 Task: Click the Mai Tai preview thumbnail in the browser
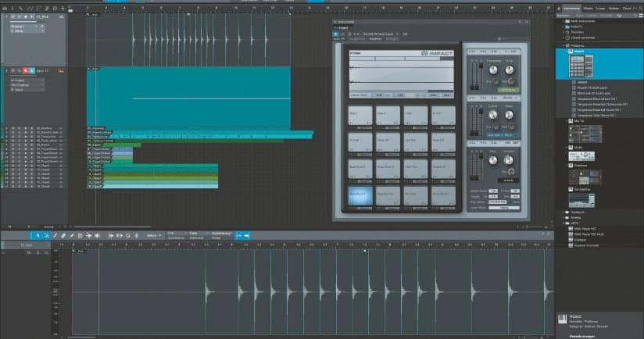point(585,134)
